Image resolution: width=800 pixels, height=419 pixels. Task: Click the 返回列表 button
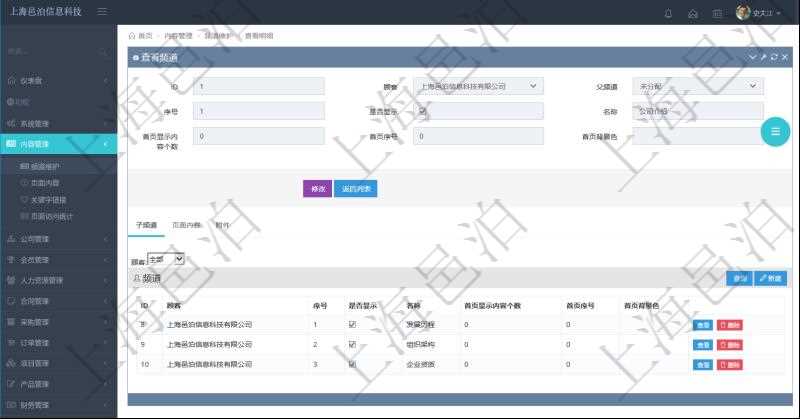[x=355, y=189]
